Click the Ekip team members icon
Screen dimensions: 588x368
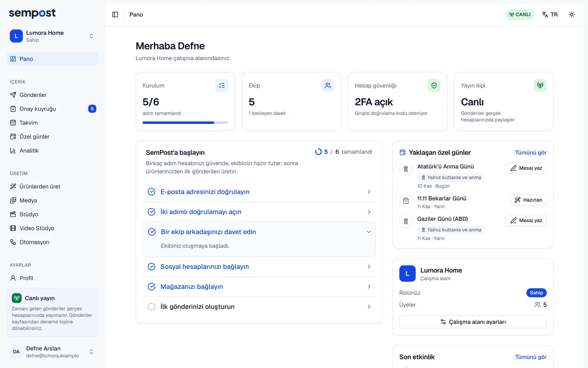click(x=328, y=85)
